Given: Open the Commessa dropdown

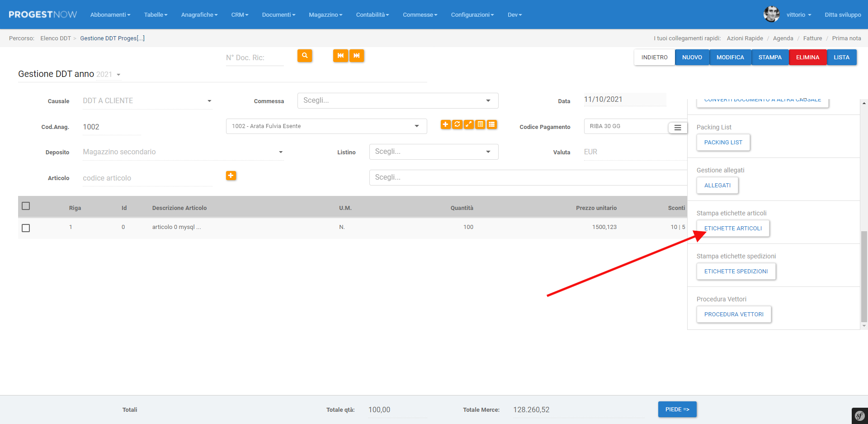Looking at the screenshot, I should coord(397,100).
